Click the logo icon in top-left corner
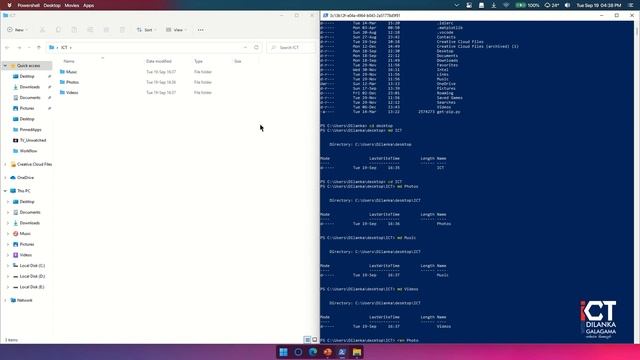Image resolution: width=640 pixels, height=360 pixels. point(9,5)
